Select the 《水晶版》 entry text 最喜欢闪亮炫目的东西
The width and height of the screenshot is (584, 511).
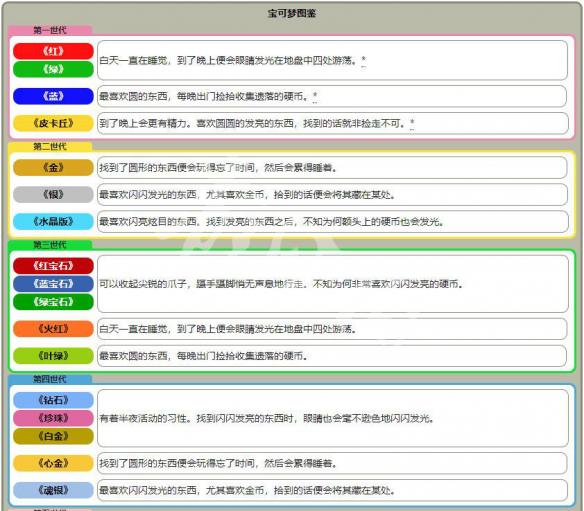click(272, 222)
